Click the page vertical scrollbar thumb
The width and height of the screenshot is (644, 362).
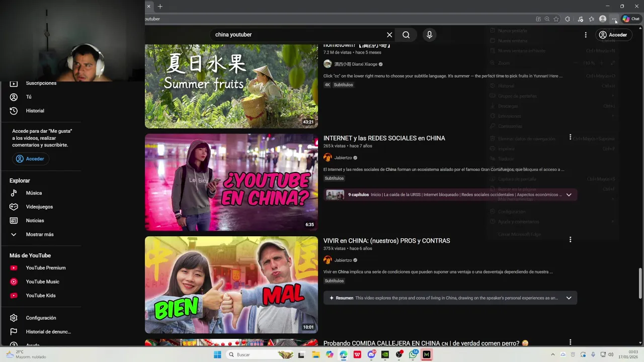pos(640,283)
